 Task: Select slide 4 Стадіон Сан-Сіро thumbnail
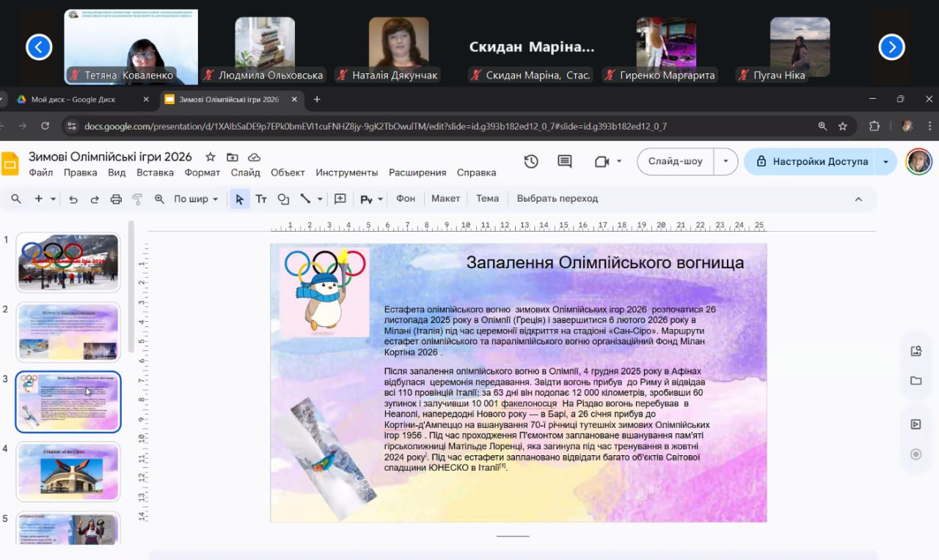pyautogui.click(x=68, y=471)
